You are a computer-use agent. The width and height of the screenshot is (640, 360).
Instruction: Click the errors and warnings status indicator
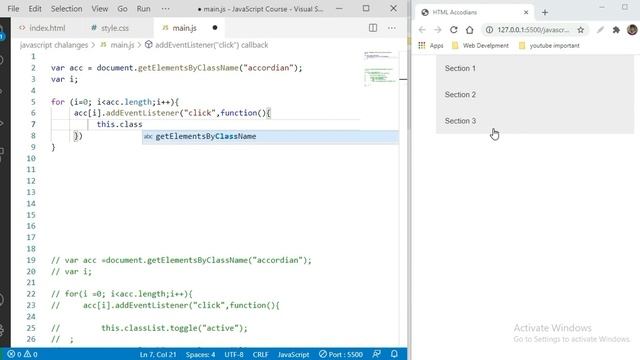[22, 354]
